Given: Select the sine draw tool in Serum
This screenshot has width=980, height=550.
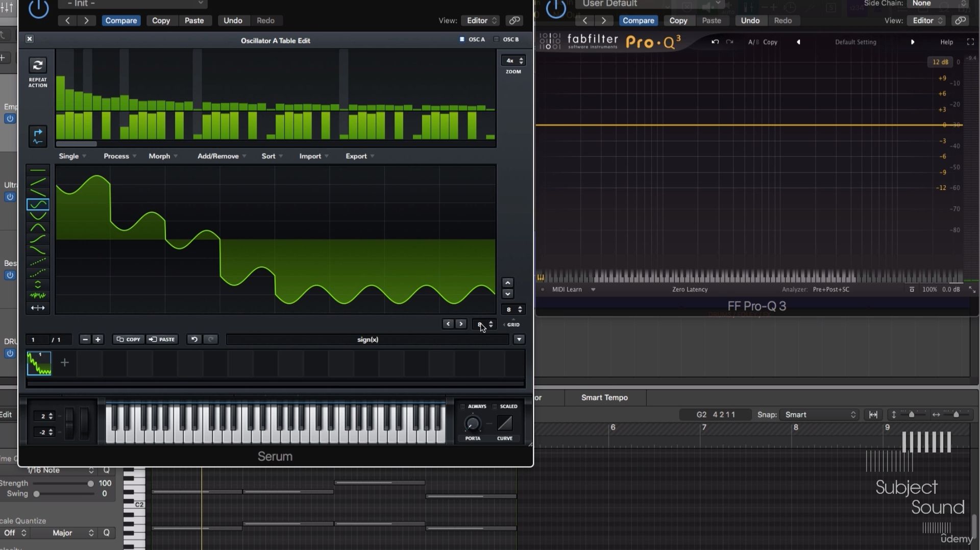Looking at the screenshot, I should pos(38,205).
